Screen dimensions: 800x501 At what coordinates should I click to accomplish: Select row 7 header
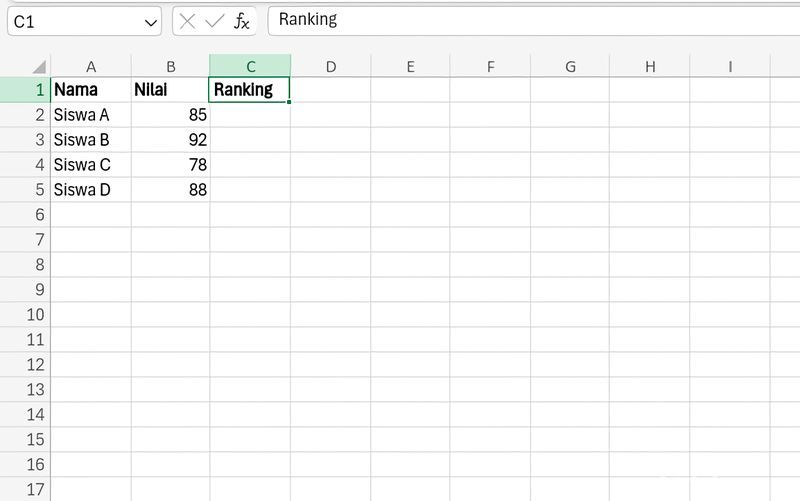pyautogui.click(x=25, y=240)
